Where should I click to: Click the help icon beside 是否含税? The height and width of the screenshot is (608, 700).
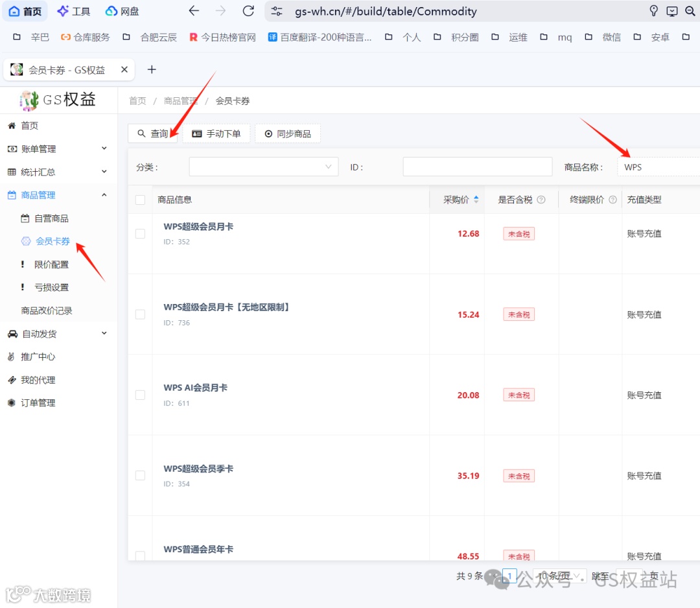click(541, 200)
